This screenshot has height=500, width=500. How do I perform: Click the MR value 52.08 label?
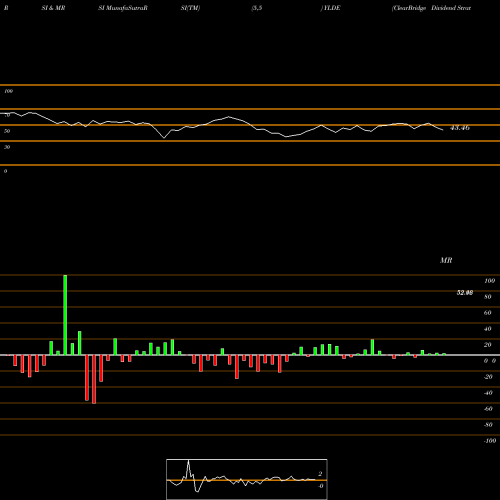coord(465,293)
